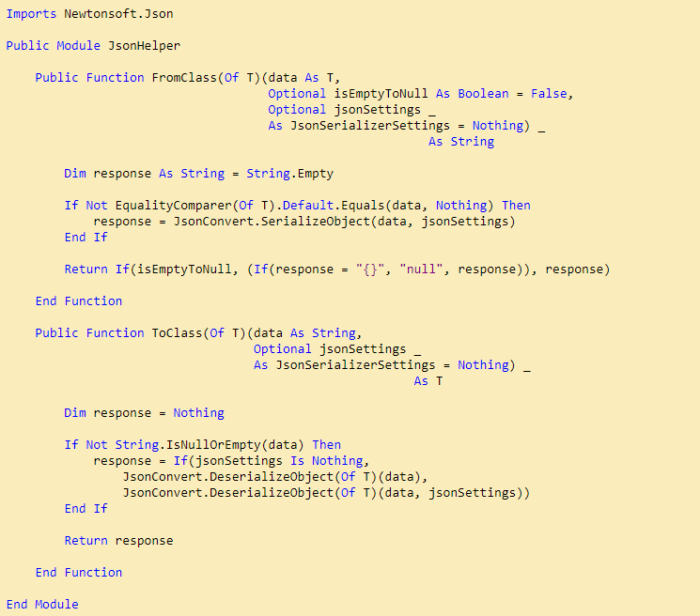Click 'Dim response = Nothing' line
Image resolution: width=700 pixels, height=616 pixels.
click(x=144, y=413)
